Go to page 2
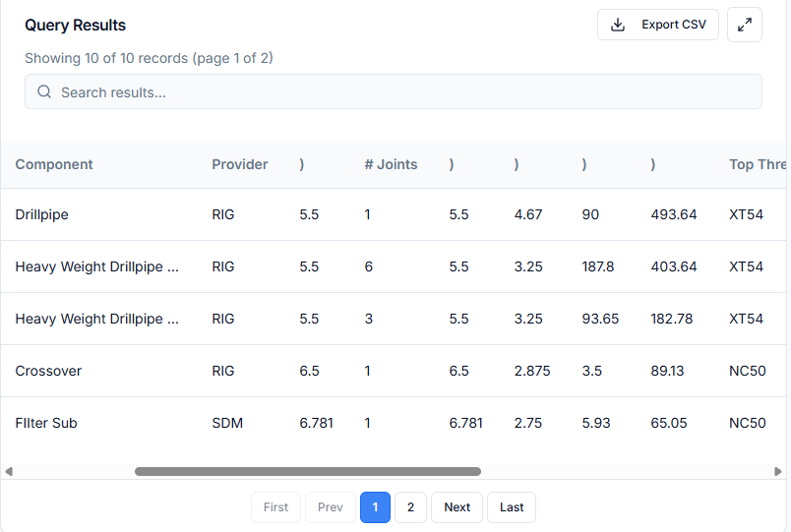Screen dimensions: 791x532 pyautogui.click(x=410, y=507)
